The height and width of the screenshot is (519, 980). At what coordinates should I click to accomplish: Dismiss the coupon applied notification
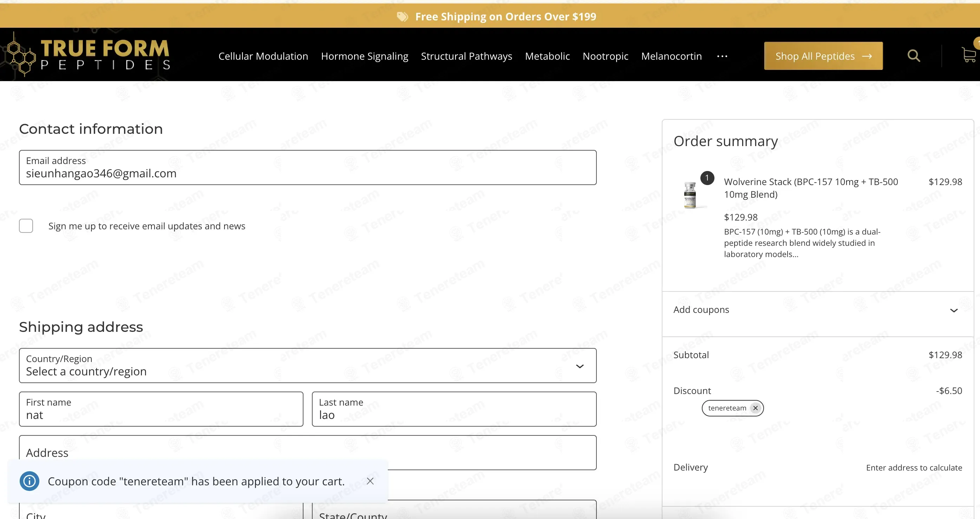[370, 481]
